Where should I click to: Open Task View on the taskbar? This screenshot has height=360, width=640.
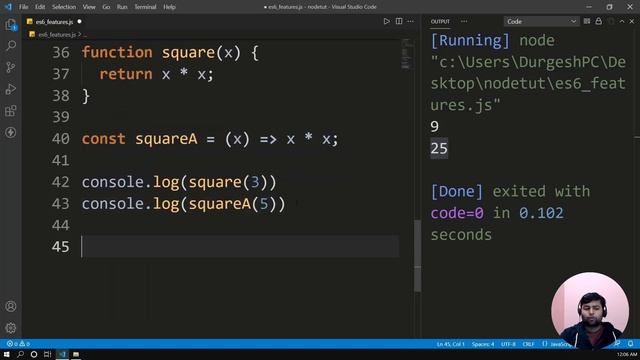pyautogui.click(x=47, y=354)
